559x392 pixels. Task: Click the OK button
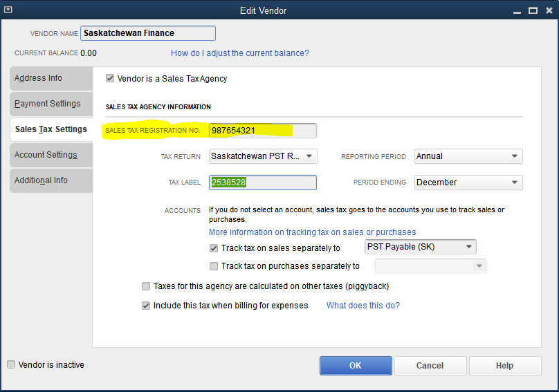click(x=356, y=366)
